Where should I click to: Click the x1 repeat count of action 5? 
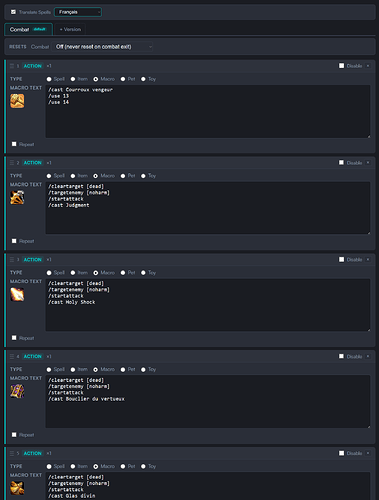pyautogui.click(x=49, y=453)
